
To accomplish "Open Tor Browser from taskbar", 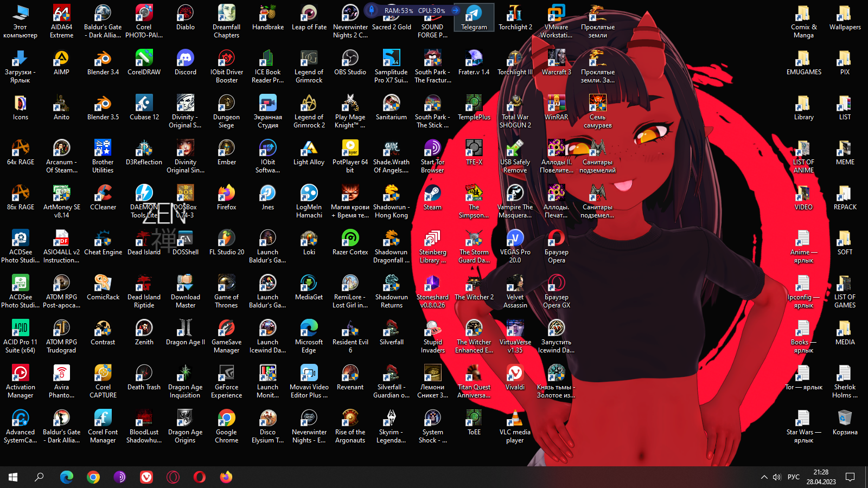I will point(120,477).
